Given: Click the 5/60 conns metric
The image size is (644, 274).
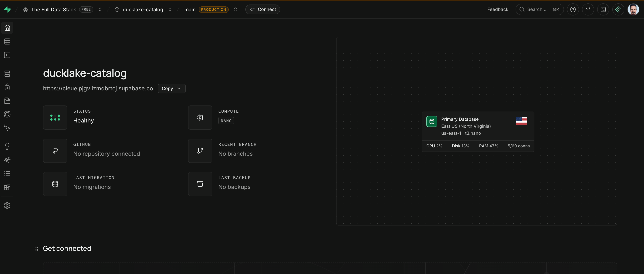Looking at the screenshot, I should pos(519,146).
